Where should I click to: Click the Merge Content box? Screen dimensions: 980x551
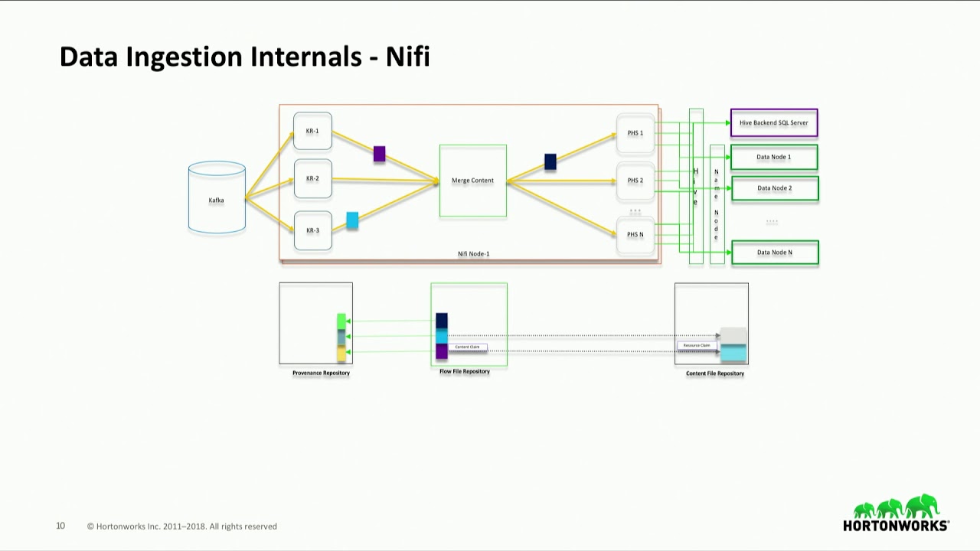(x=472, y=181)
